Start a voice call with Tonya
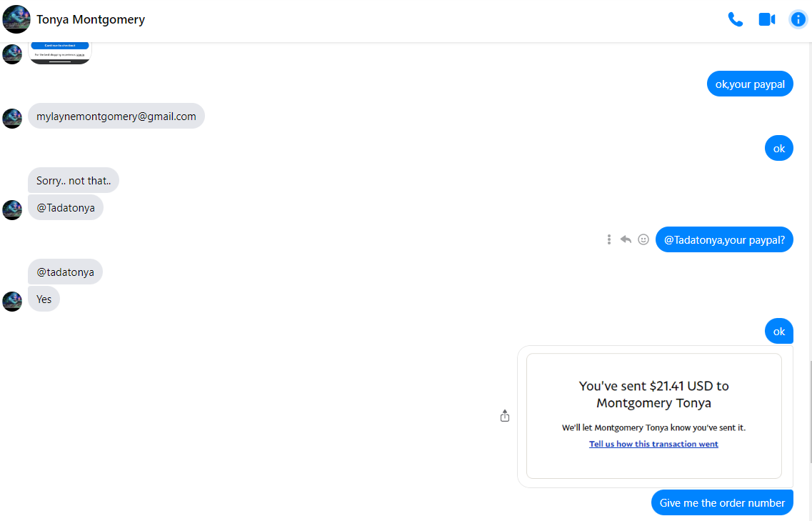This screenshot has width=812, height=521. (735, 19)
